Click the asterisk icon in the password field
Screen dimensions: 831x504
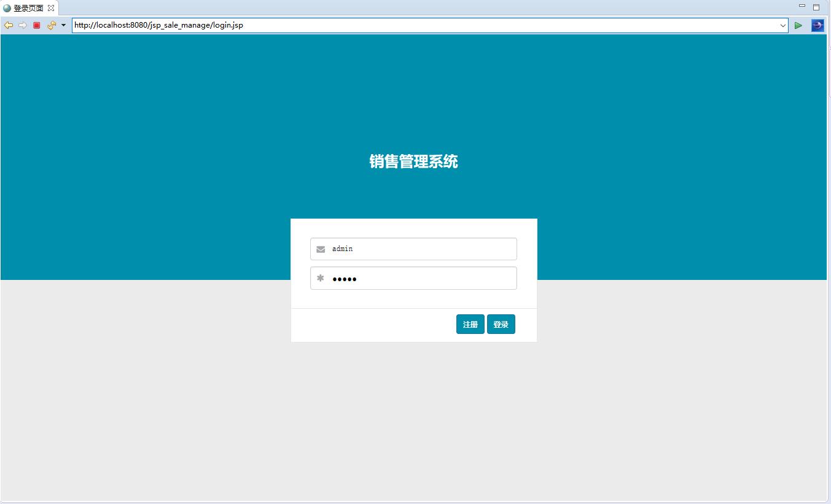click(320, 278)
